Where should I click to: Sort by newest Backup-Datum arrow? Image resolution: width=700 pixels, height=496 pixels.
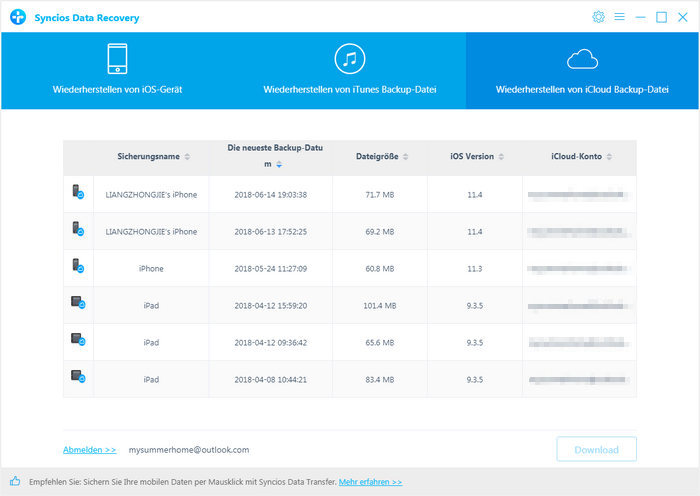[279, 164]
